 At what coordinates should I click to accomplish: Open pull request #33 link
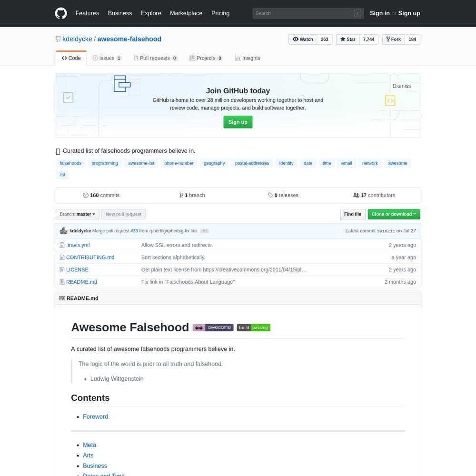click(x=134, y=231)
